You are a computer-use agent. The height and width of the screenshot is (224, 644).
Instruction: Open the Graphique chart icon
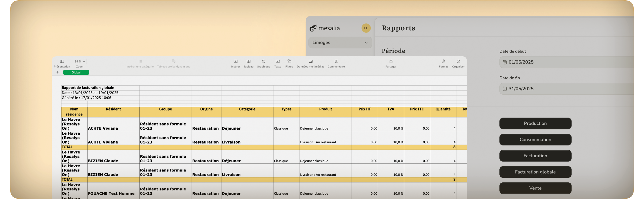[264, 61]
